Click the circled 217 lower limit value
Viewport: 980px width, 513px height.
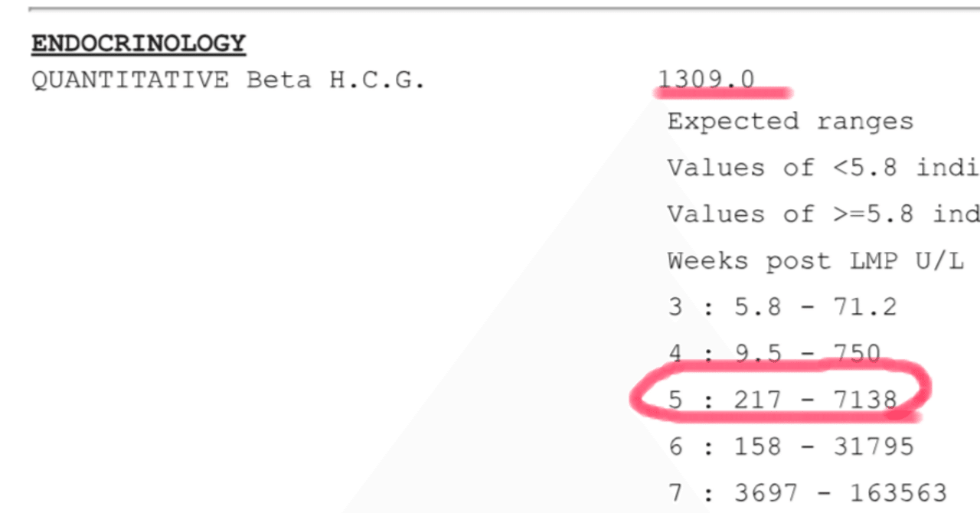[x=758, y=400]
